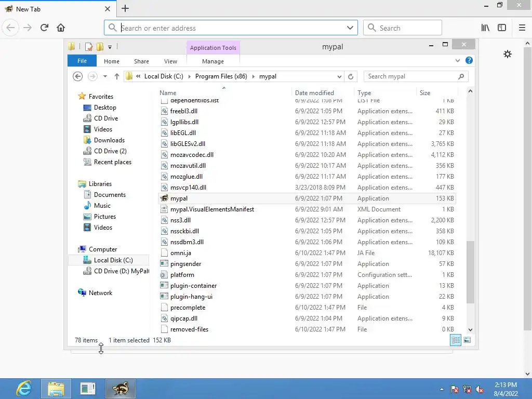Screen dimensions: 532x399
Task: Click the New folder quick access icon
Action: click(x=100, y=46)
